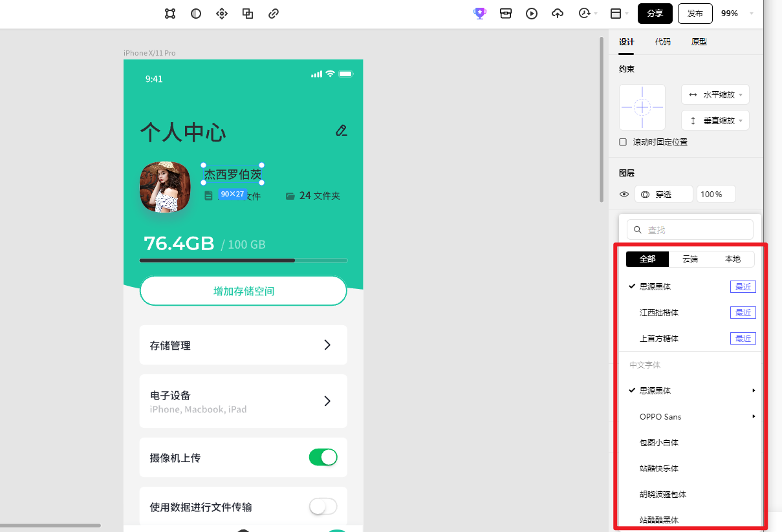Select the 云端 font filter tab
Screen dimensions: 782x532
(690, 259)
